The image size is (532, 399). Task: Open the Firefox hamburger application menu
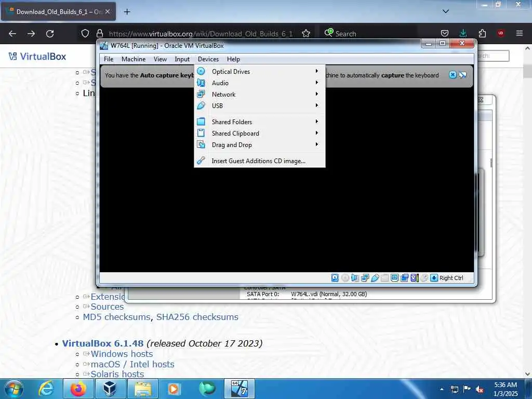click(x=520, y=33)
